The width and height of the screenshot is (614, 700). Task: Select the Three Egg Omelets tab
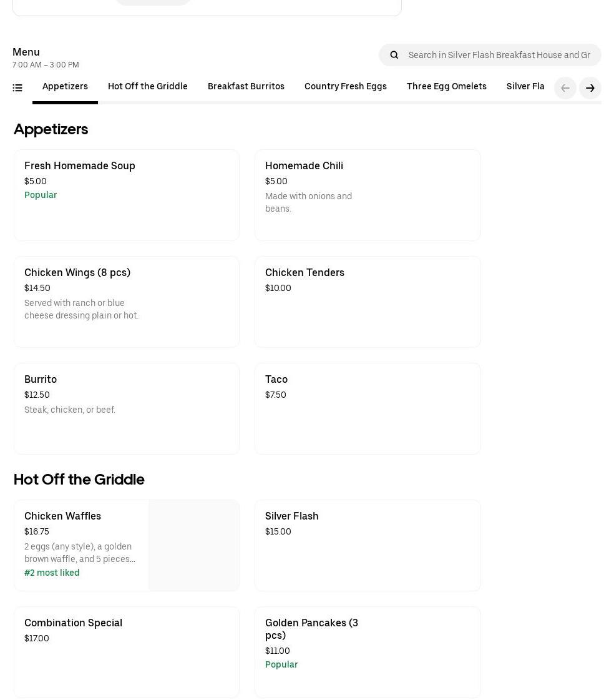446,87
